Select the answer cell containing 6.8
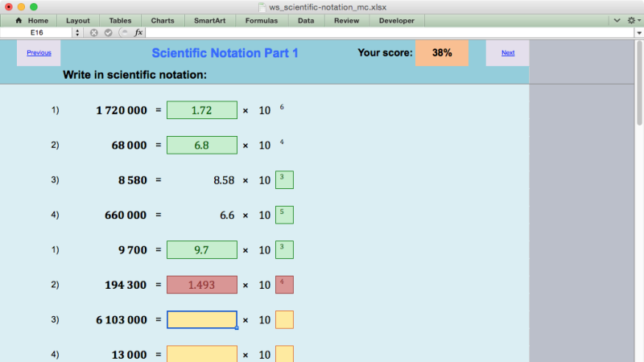 click(x=202, y=145)
